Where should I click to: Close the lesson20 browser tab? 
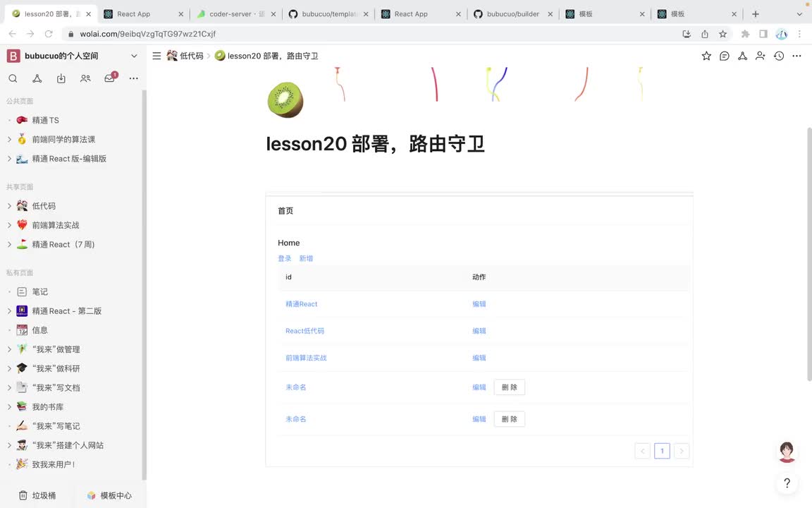[x=88, y=14]
